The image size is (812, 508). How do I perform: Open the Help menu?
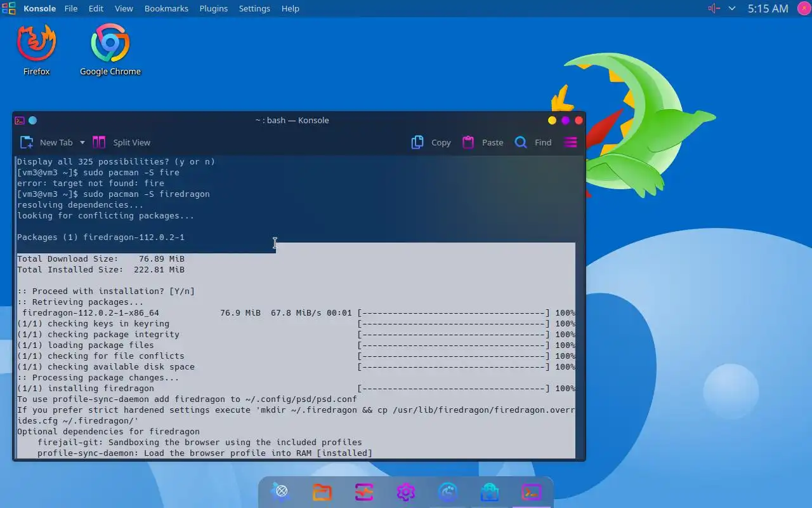pos(290,8)
